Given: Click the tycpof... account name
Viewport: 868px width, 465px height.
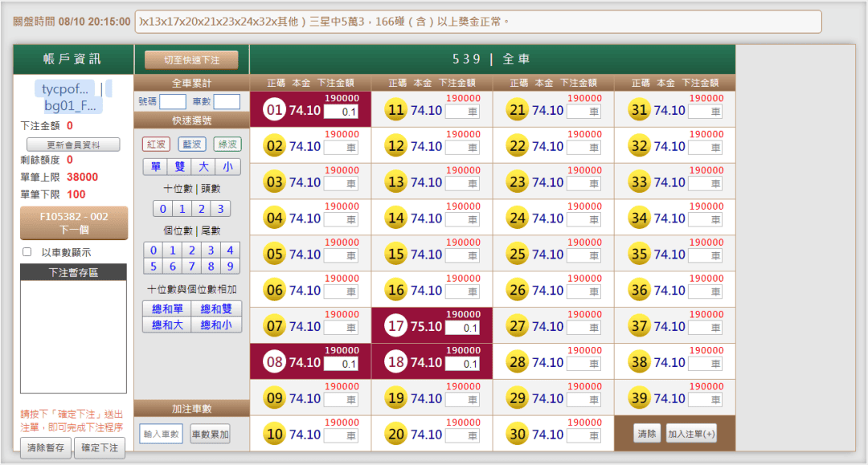Looking at the screenshot, I should click(x=65, y=89).
